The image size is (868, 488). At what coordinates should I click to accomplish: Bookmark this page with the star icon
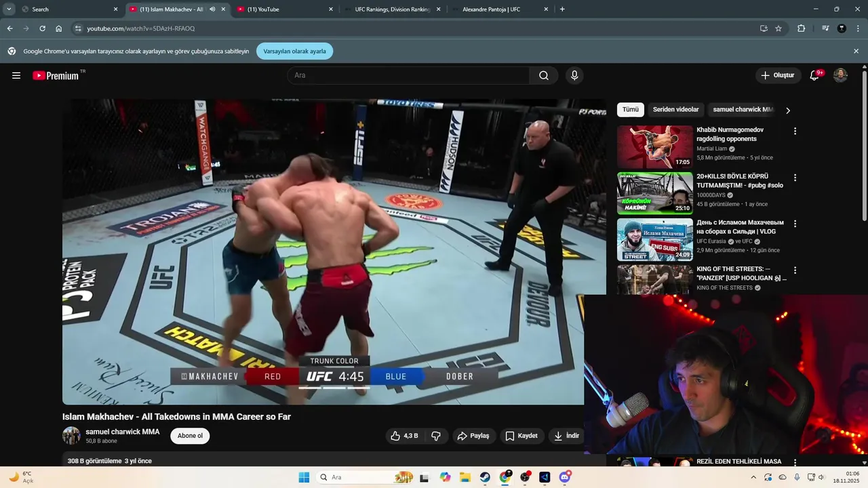point(778,28)
